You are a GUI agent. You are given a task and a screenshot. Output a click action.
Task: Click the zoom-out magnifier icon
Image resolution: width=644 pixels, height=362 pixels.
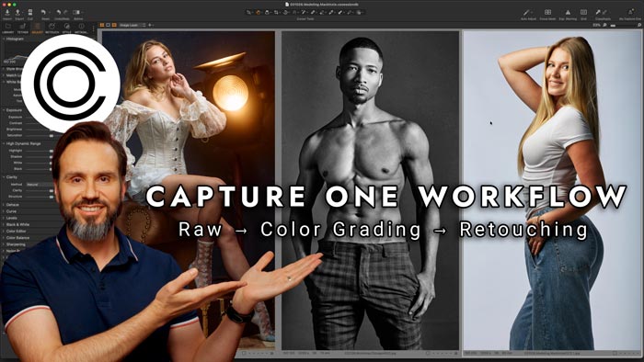pyautogui.click(x=604, y=25)
